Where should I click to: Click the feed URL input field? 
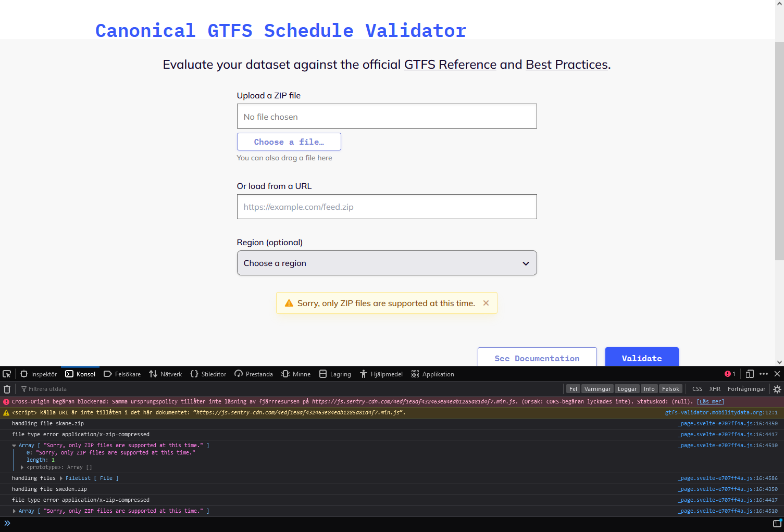387,207
